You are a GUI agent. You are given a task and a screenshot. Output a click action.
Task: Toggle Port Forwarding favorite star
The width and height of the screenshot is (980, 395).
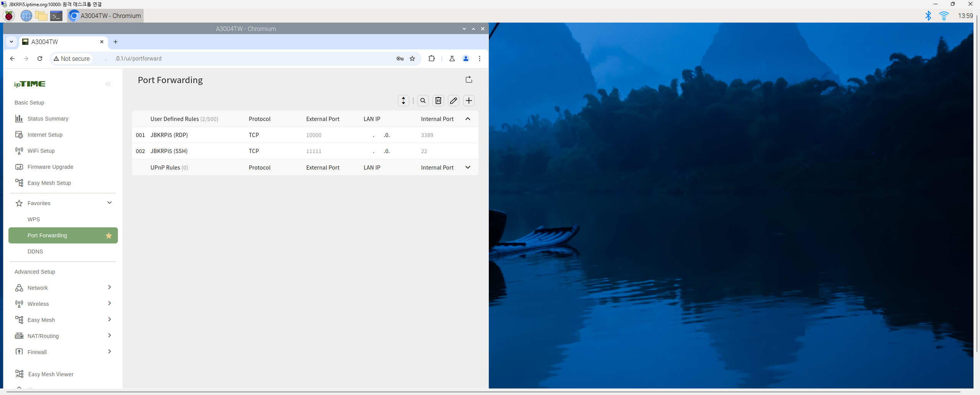pos(109,236)
